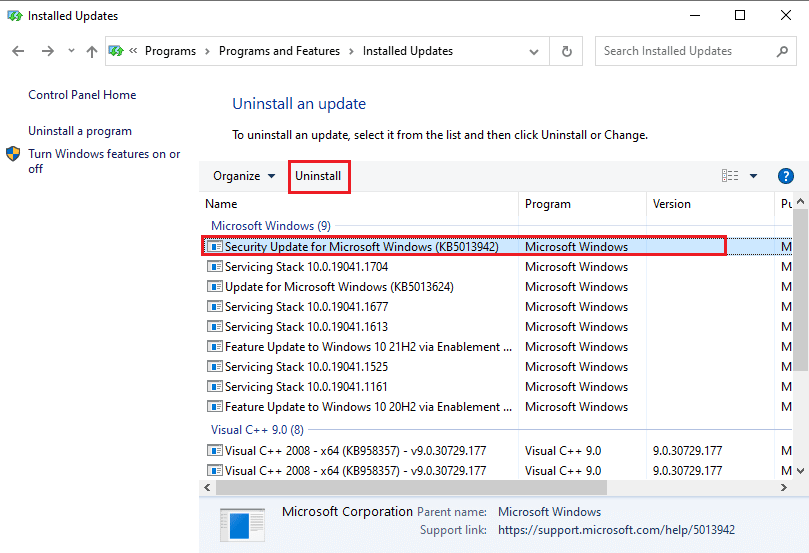Click the 9.0.30729.177 version cell in the first Visual C++ 2008 - x64 row

pos(687,451)
